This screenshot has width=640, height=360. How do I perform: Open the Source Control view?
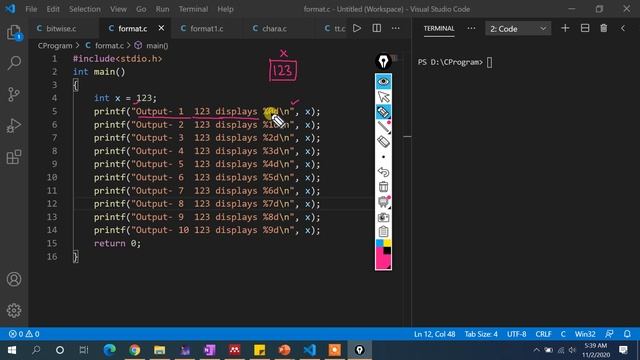click(x=14, y=94)
